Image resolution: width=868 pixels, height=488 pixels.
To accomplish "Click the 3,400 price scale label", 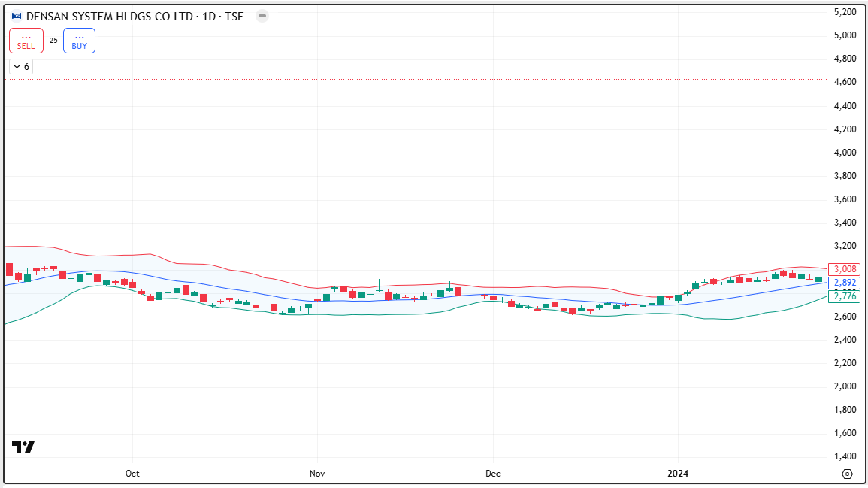I will coord(845,223).
